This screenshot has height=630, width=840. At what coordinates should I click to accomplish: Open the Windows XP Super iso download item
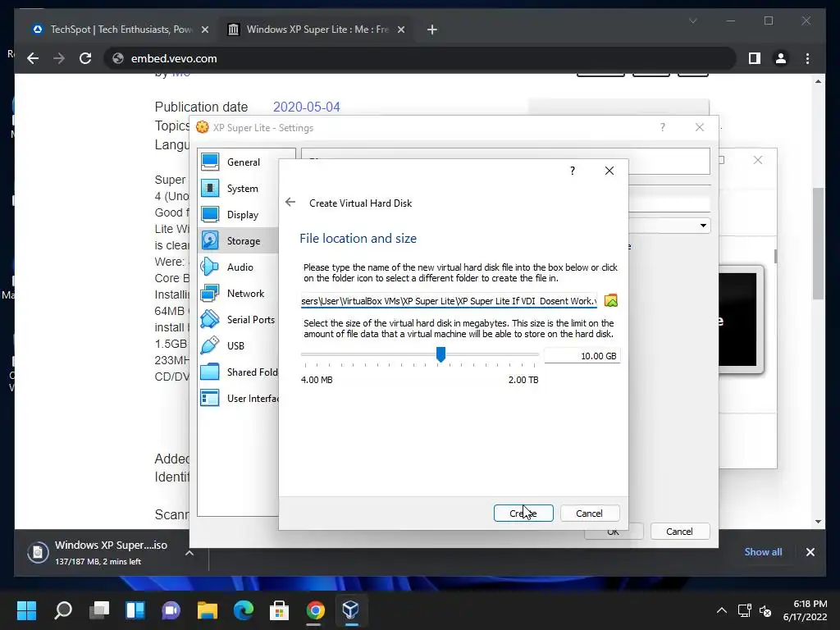point(102,552)
